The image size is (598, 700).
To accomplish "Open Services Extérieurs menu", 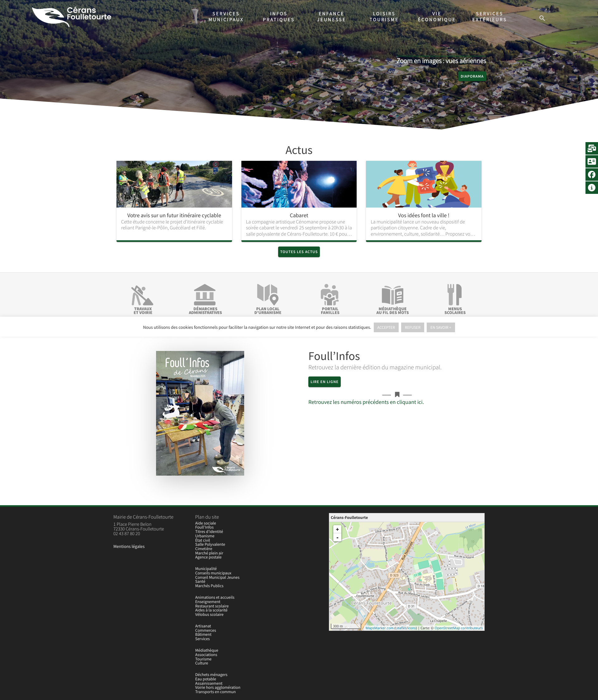I will click(x=489, y=17).
